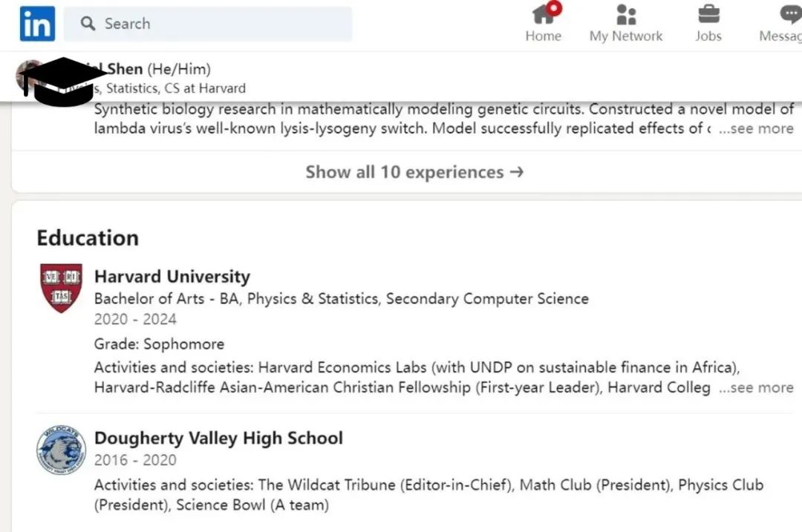Open Dougherty Valley High School link
The height and width of the screenshot is (532, 802).
click(x=218, y=438)
